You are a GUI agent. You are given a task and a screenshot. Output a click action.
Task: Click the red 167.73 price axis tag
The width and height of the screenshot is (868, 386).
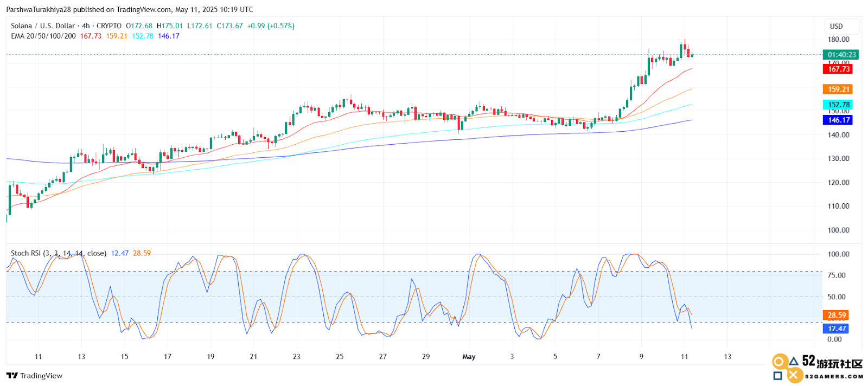click(x=838, y=69)
